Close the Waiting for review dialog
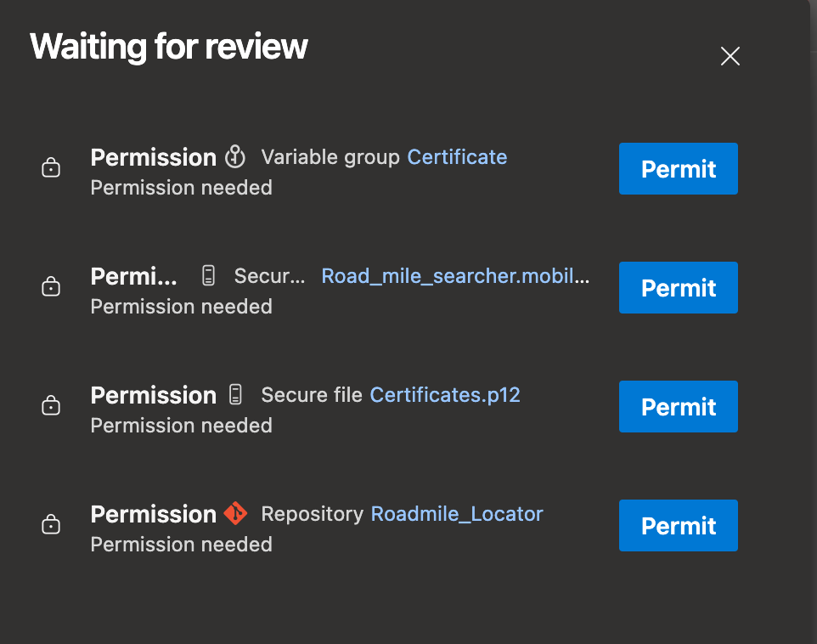Viewport: 817px width, 644px height. coord(730,57)
